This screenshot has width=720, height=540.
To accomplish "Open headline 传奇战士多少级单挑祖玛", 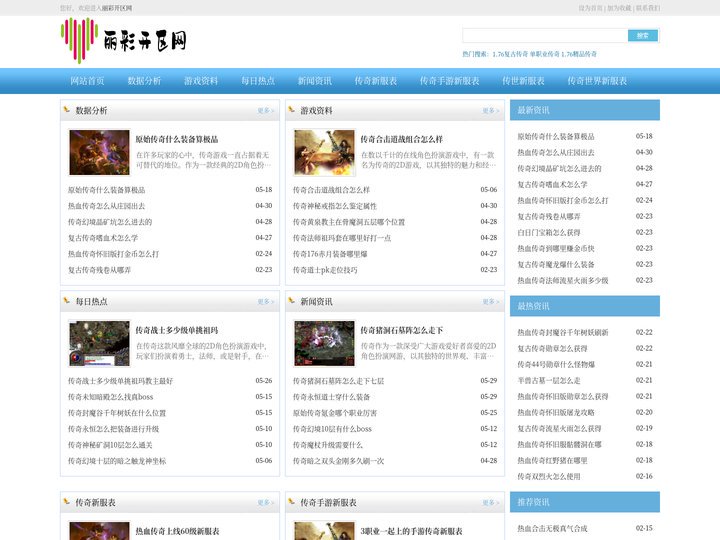I will [x=177, y=330].
